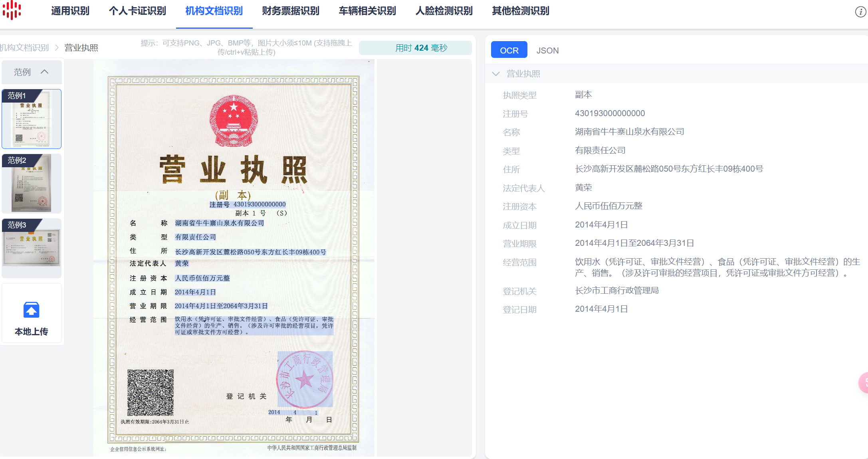Open the 人脸检测识别 tab
Image resolution: width=868 pixels, height=459 pixels.
click(x=444, y=11)
